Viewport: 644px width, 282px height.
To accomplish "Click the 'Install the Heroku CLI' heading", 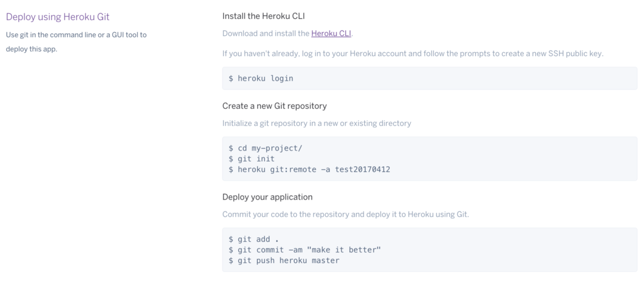I will click(264, 16).
